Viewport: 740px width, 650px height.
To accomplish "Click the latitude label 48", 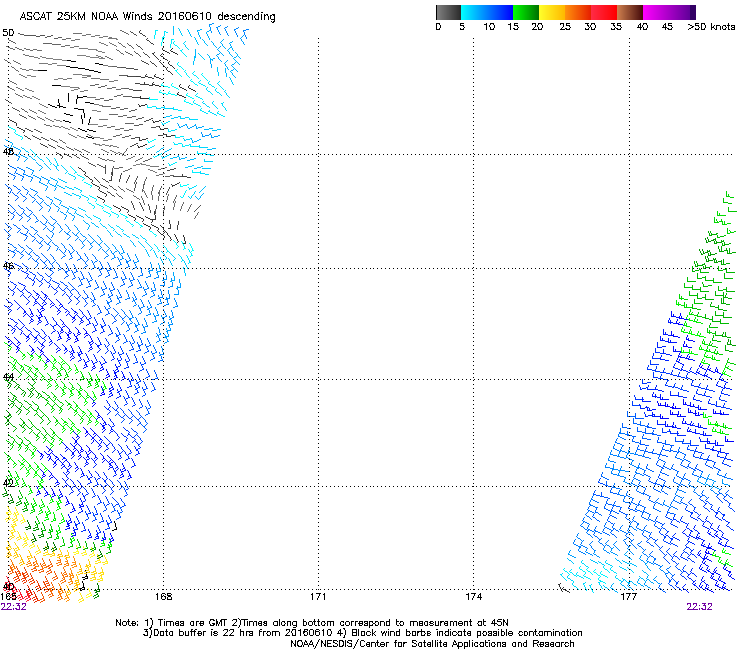I will [x=8, y=152].
